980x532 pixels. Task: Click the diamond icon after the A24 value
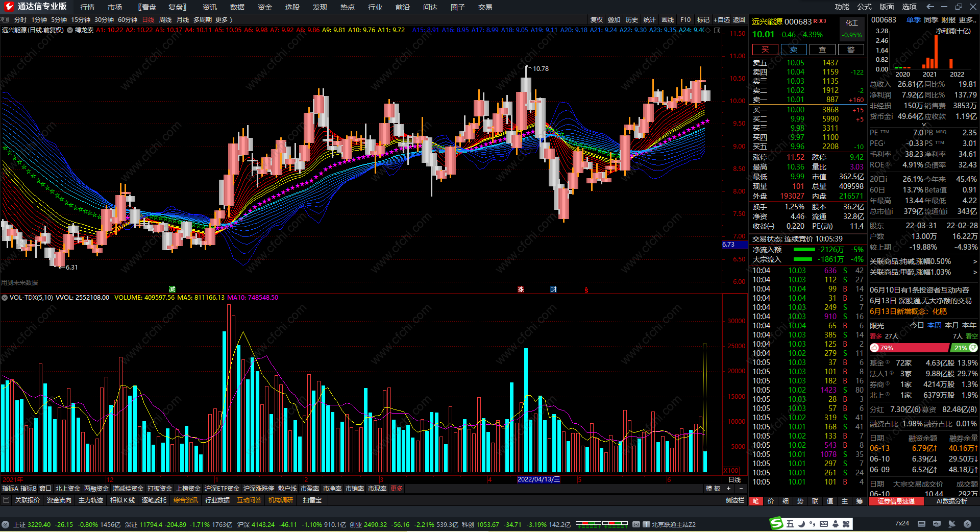point(708,30)
